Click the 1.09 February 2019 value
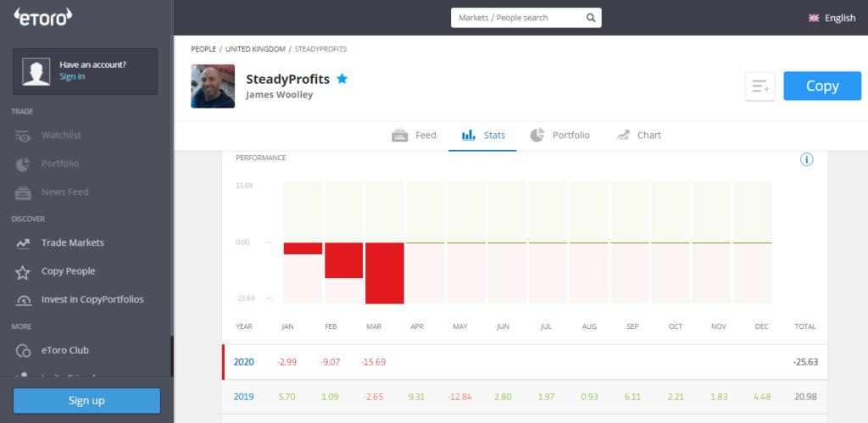Screen dimensions: 868x423 point(331,397)
